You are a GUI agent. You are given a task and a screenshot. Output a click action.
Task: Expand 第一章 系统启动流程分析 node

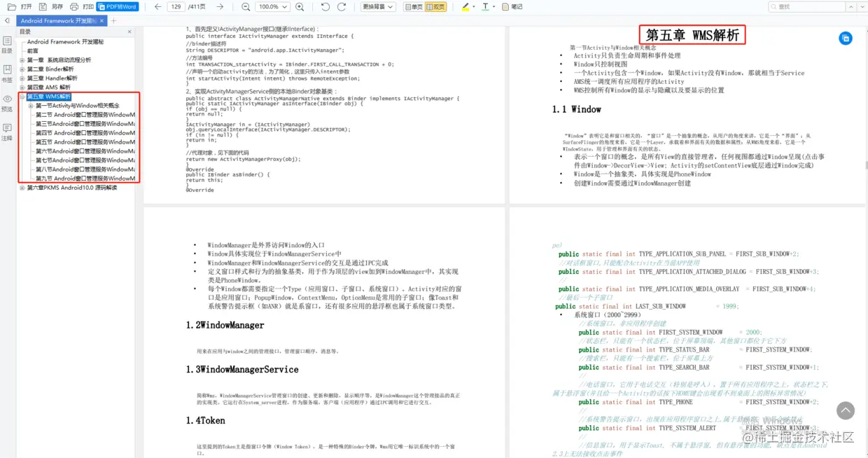click(22, 60)
